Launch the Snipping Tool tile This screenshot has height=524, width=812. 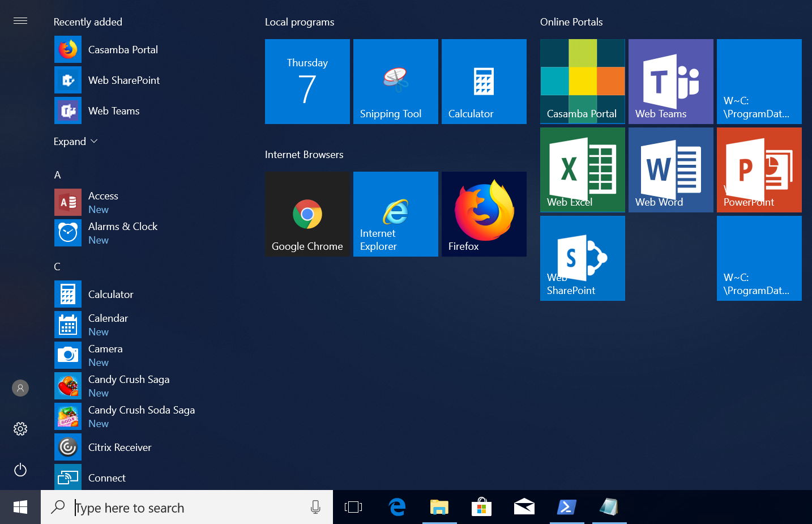tap(395, 82)
